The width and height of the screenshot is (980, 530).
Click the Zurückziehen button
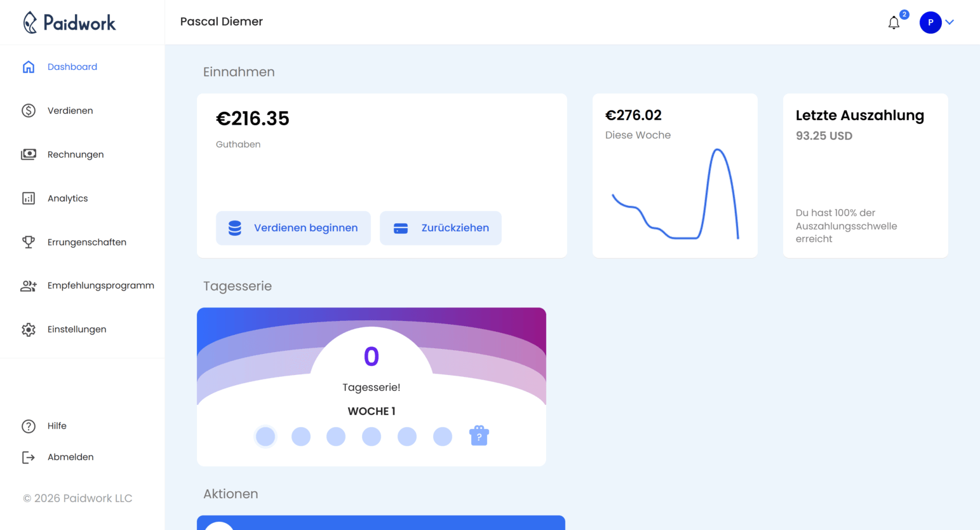pos(441,228)
